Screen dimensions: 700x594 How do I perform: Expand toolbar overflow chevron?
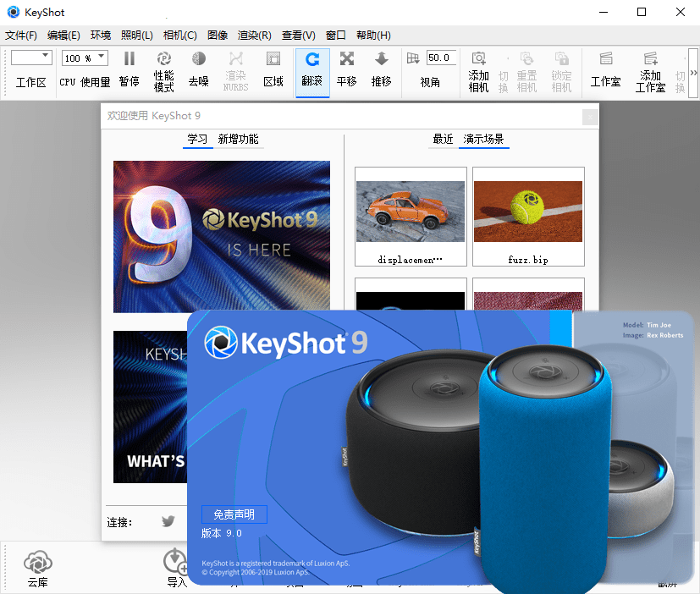pyautogui.click(x=693, y=73)
